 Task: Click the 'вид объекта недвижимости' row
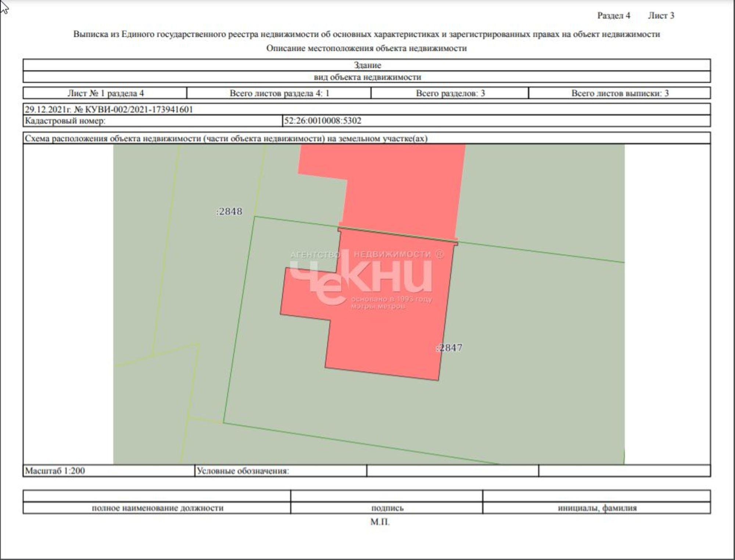click(367, 77)
